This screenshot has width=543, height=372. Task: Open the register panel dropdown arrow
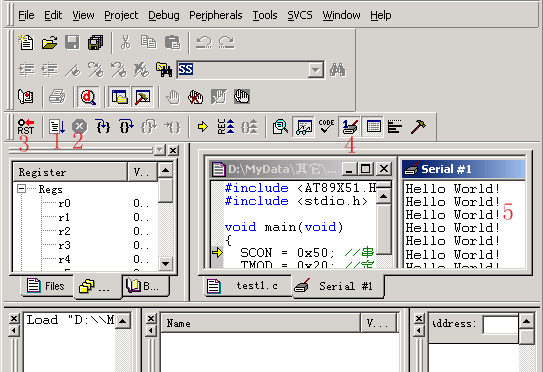(160, 150)
